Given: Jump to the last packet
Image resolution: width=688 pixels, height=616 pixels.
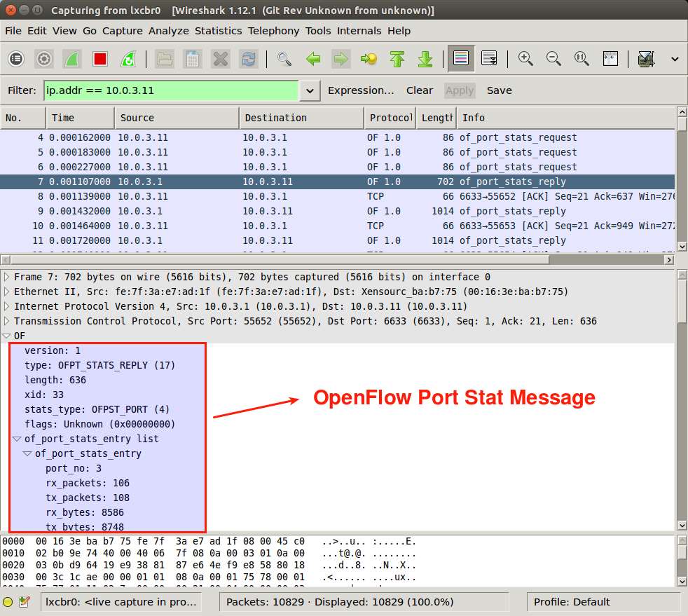Looking at the screenshot, I should 425,59.
